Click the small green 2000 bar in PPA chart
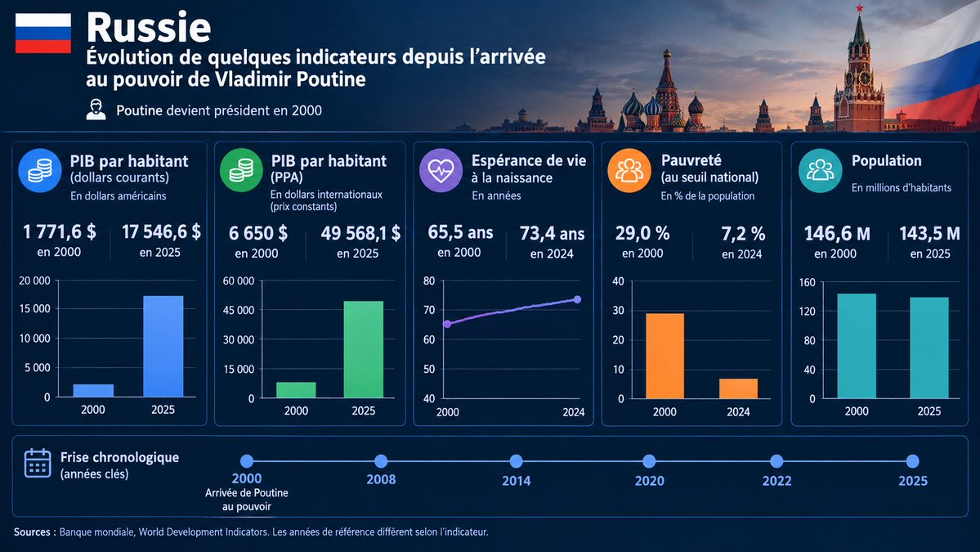Image resolution: width=980 pixels, height=552 pixels. point(296,390)
